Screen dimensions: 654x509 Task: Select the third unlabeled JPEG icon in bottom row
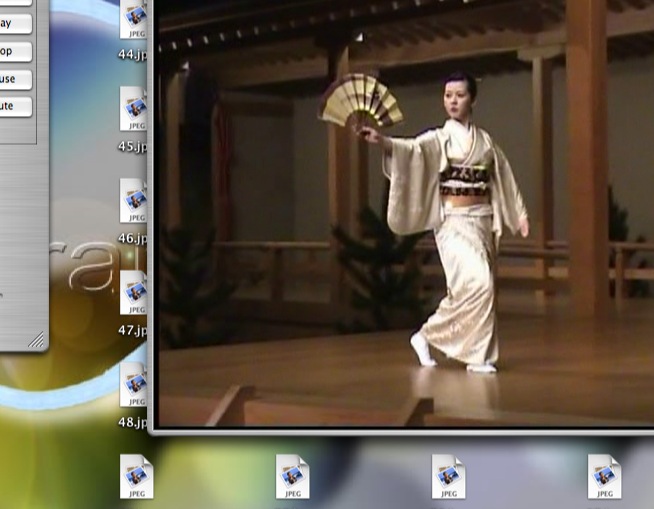448,476
